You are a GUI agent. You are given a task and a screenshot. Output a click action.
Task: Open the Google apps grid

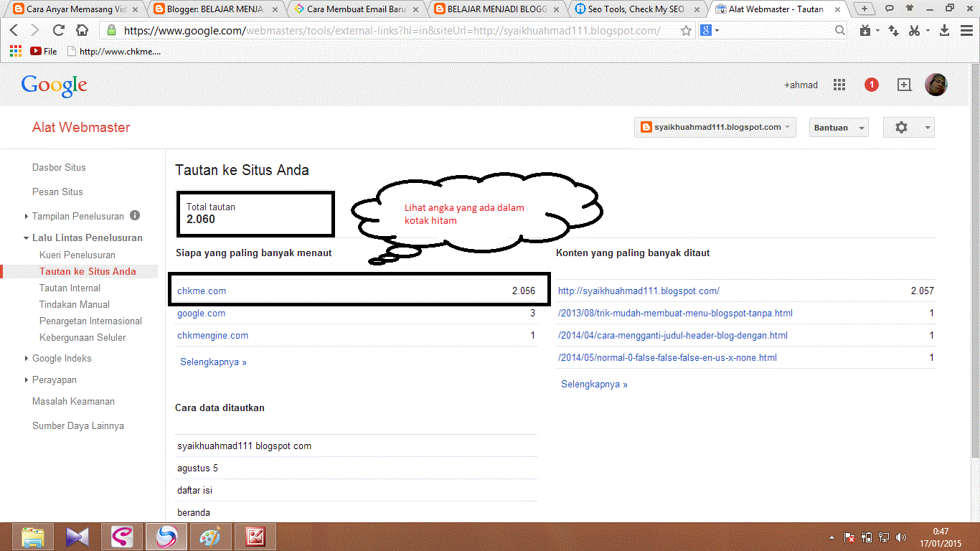tap(839, 85)
